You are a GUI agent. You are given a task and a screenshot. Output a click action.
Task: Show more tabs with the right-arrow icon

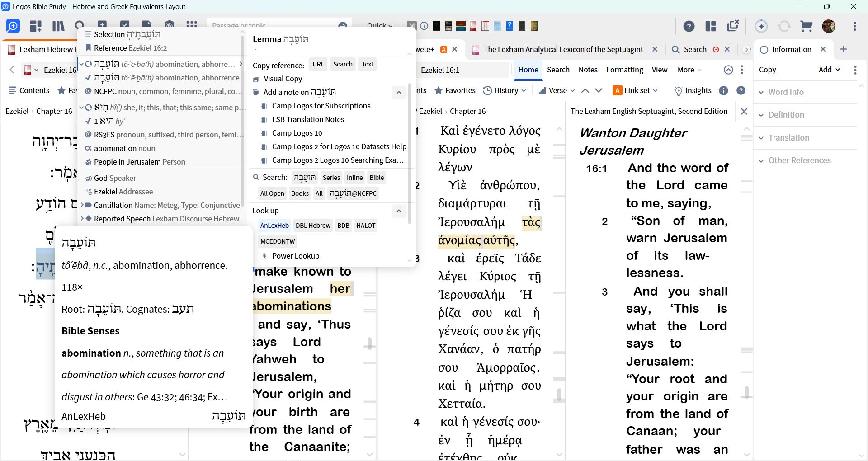click(747, 49)
